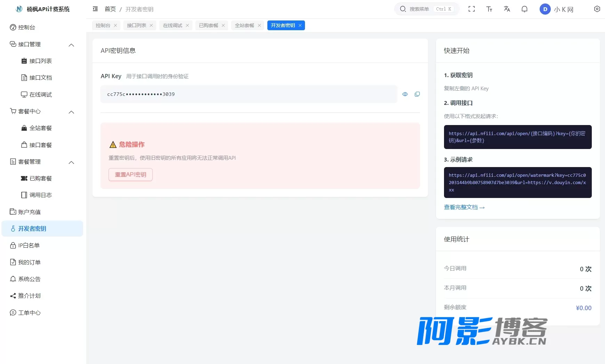Screen dimensions: 605x364
Task: Open language translation icon
Action: tap(507, 9)
